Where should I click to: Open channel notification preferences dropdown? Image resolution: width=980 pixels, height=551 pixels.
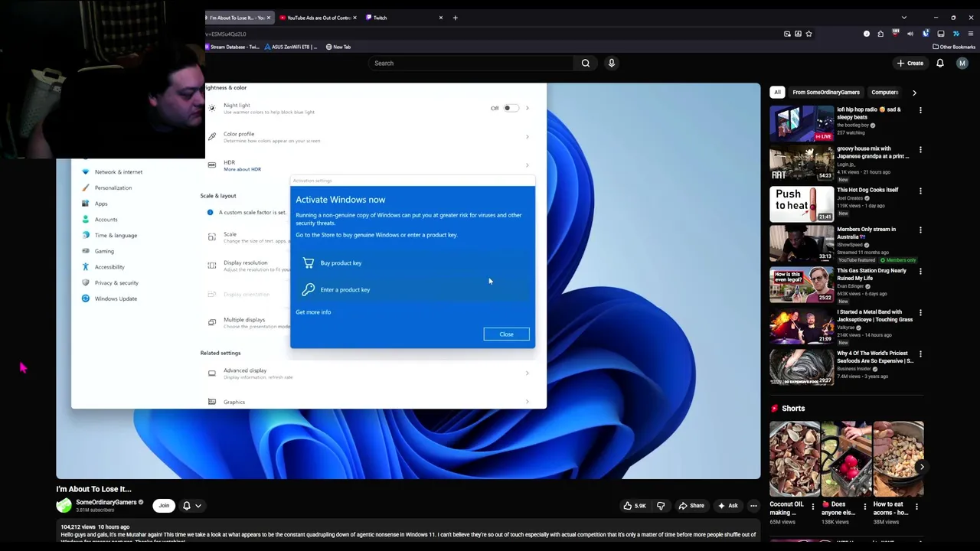(x=191, y=506)
